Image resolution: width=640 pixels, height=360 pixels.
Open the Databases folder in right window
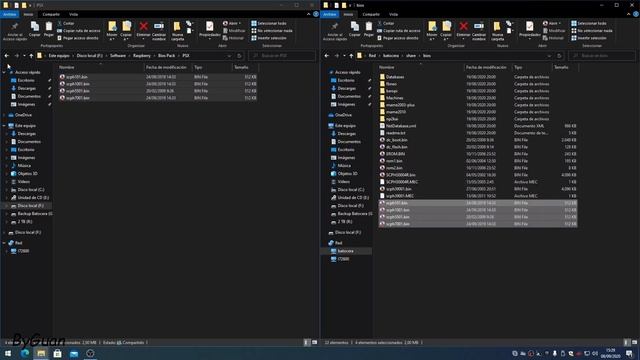395,77
